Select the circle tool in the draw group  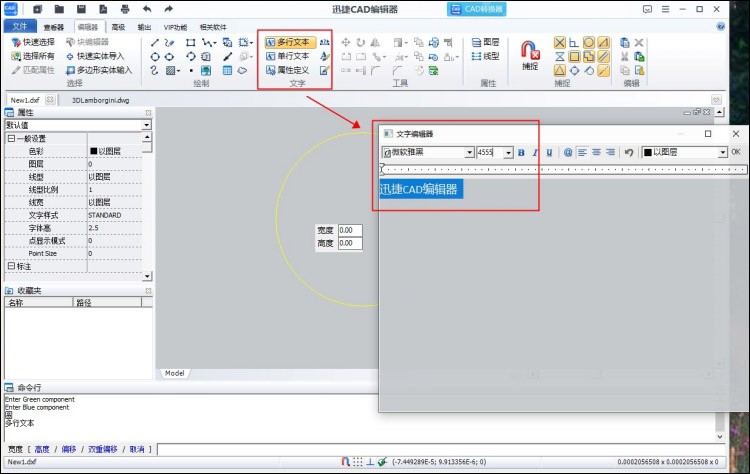(x=154, y=56)
